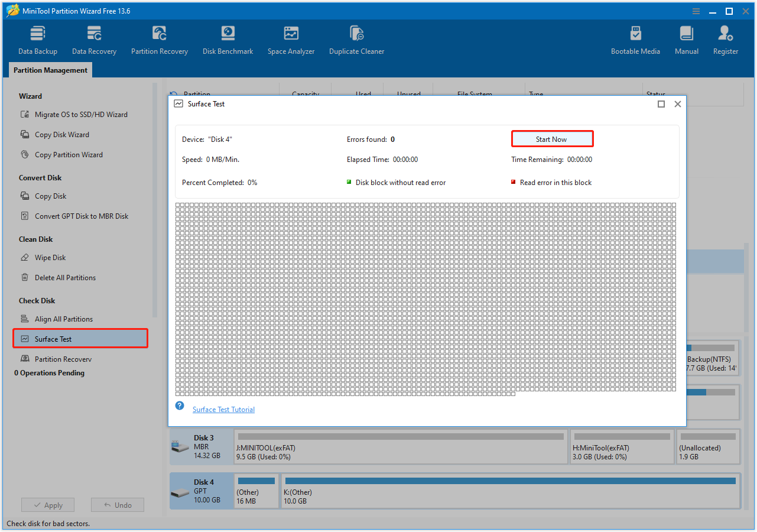Open the Surface Test Tutorial link
The width and height of the screenshot is (757, 532).
tap(223, 409)
